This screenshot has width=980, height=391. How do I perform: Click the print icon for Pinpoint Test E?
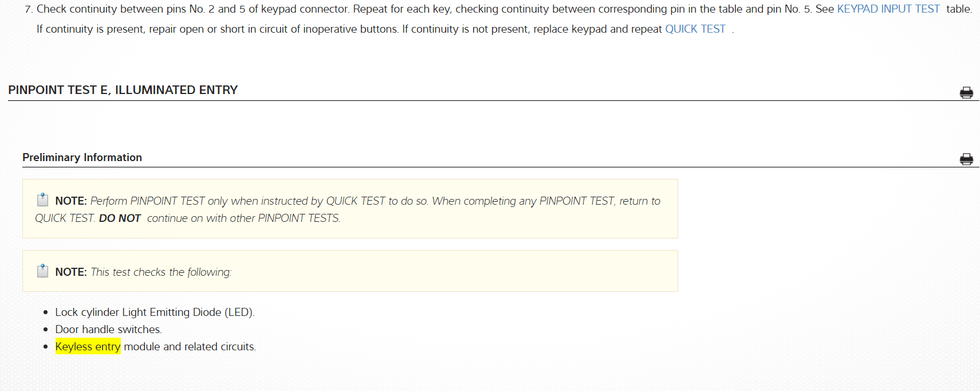coord(966,93)
